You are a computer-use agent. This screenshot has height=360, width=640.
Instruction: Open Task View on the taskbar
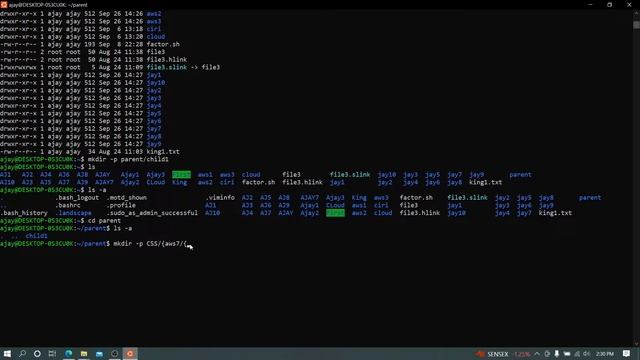tap(52, 353)
